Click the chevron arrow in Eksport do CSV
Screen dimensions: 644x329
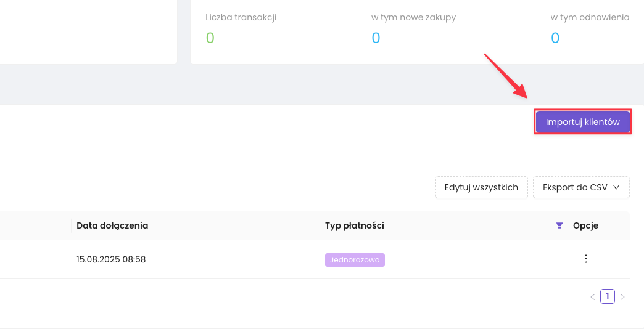click(x=616, y=187)
